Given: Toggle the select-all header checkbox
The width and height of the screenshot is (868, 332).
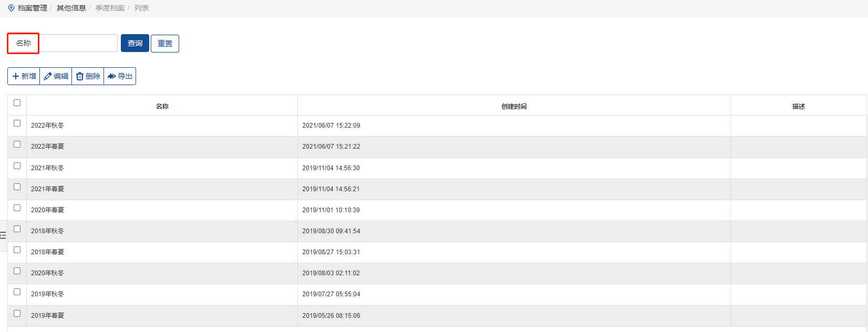Looking at the screenshot, I should 17,103.
